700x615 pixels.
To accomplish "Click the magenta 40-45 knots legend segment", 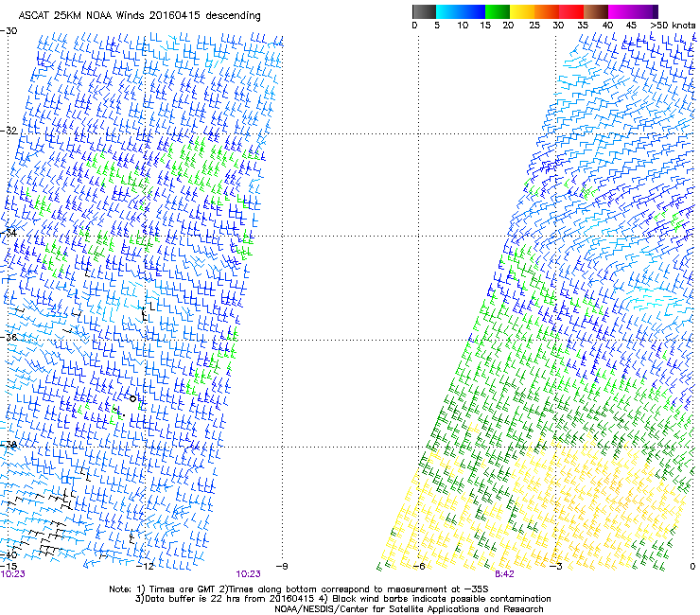I will (x=621, y=11).
